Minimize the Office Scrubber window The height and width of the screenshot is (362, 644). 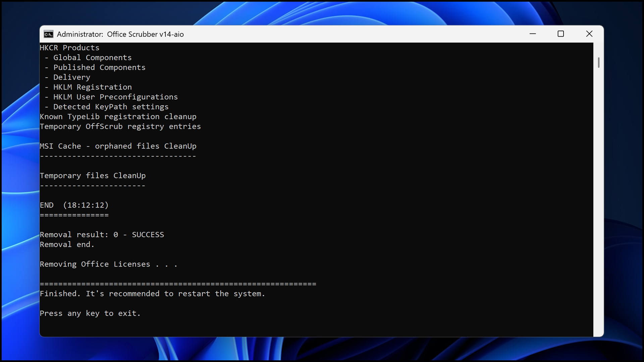click(x=533, y=34)
